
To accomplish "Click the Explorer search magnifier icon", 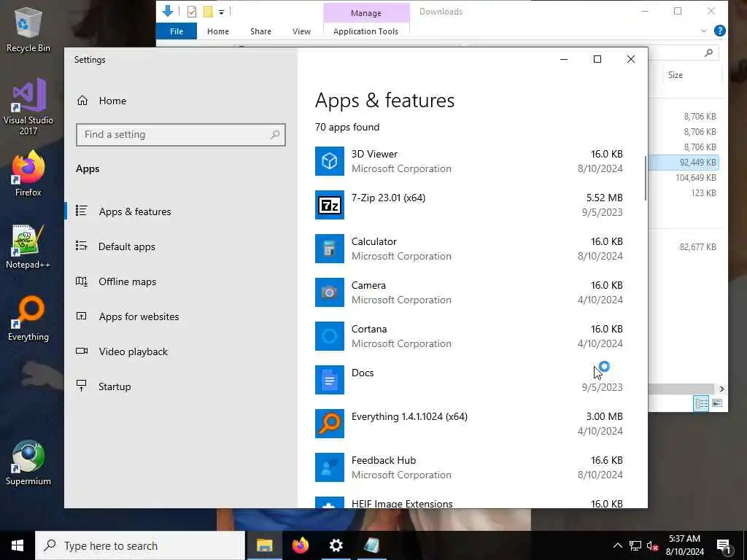I will (708, 52).
